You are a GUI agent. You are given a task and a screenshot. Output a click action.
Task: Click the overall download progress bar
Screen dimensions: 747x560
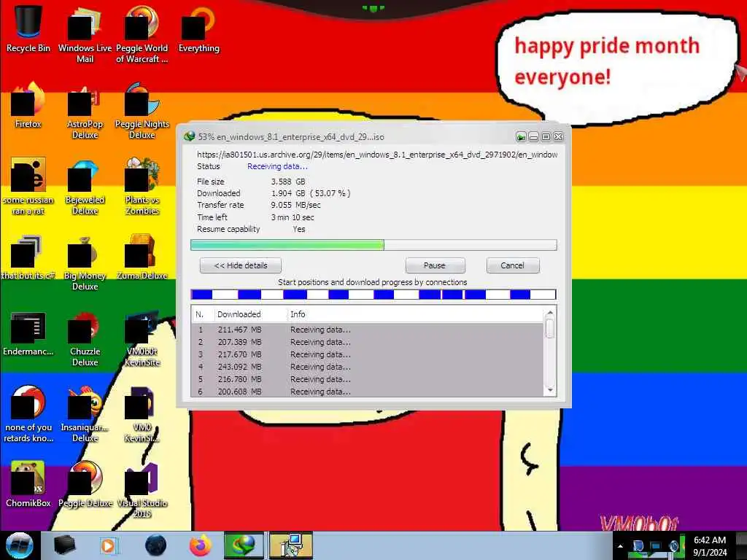click(x=373, y=245)
